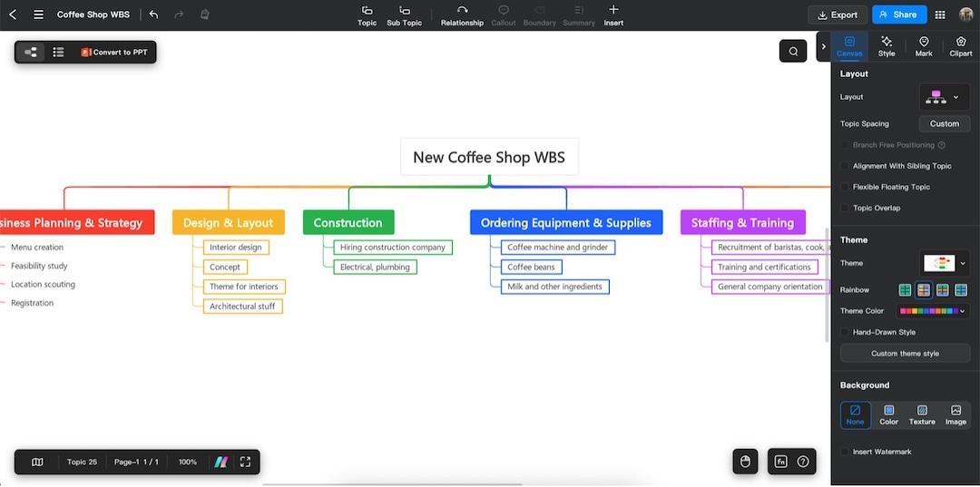
Task: Open the apps grid icon
Action: pos(940,15)
